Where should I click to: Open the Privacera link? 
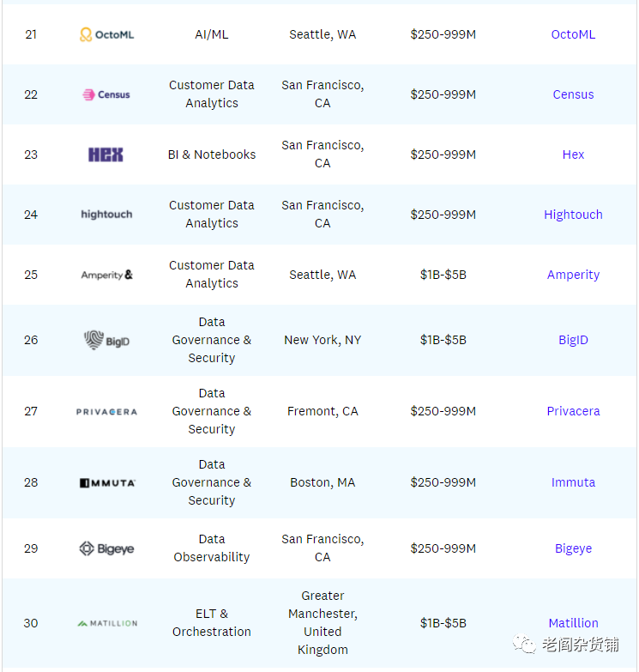(573, 411)
